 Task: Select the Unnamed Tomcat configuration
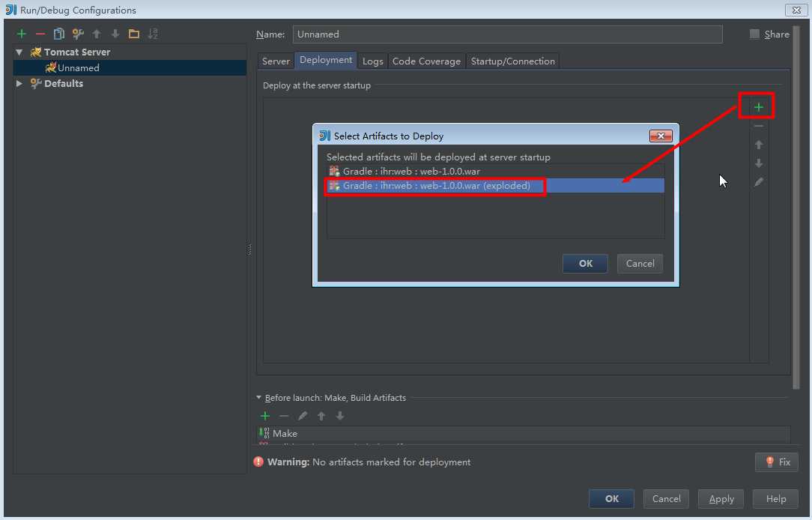pos(130,68)
